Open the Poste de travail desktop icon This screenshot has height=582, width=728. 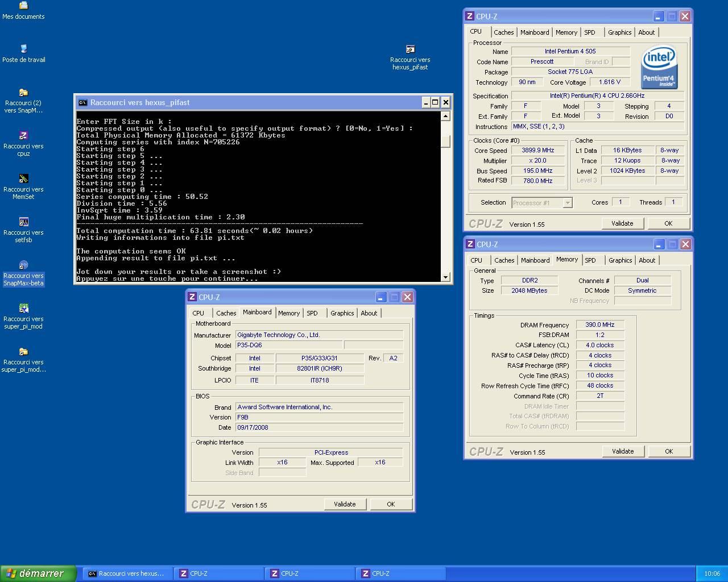point(23,53)
